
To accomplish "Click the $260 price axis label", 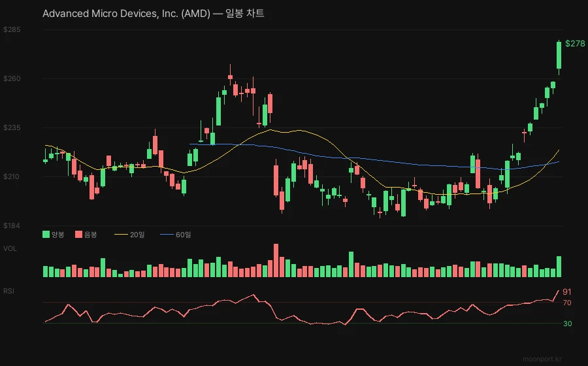I will tap(12, 78).
